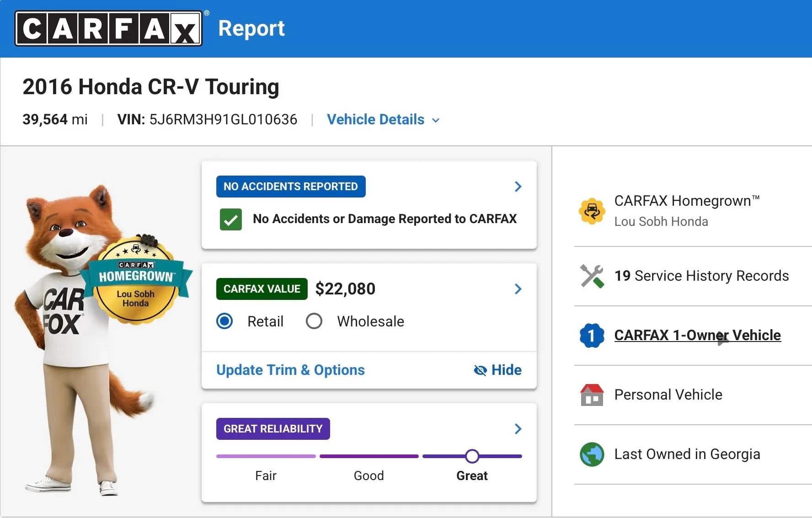The width and height of the screenshot is (812, 518).
Task: Hide the CARFAX value with eye icon
Action: 497,370
